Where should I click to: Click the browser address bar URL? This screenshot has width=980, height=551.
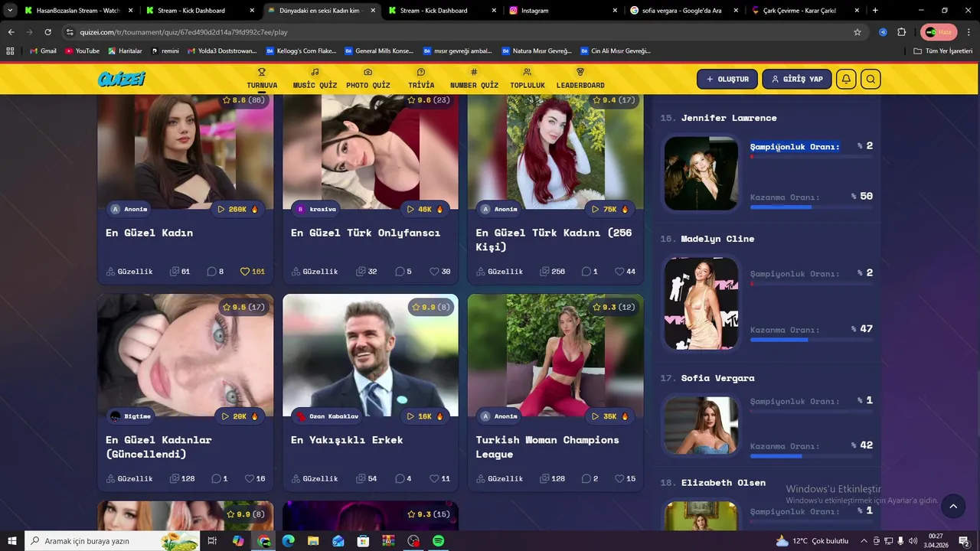184,32
